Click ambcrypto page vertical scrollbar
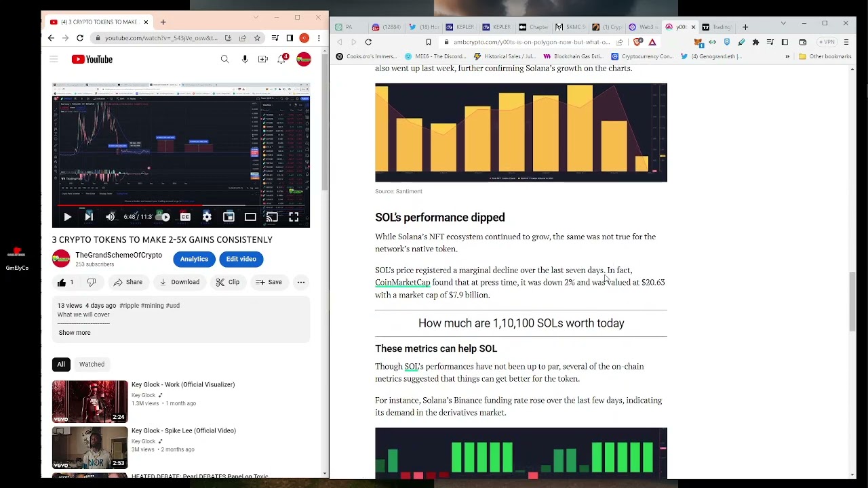Screen dimensions: 868x488 pyautogui.click(x=852, y=301)
